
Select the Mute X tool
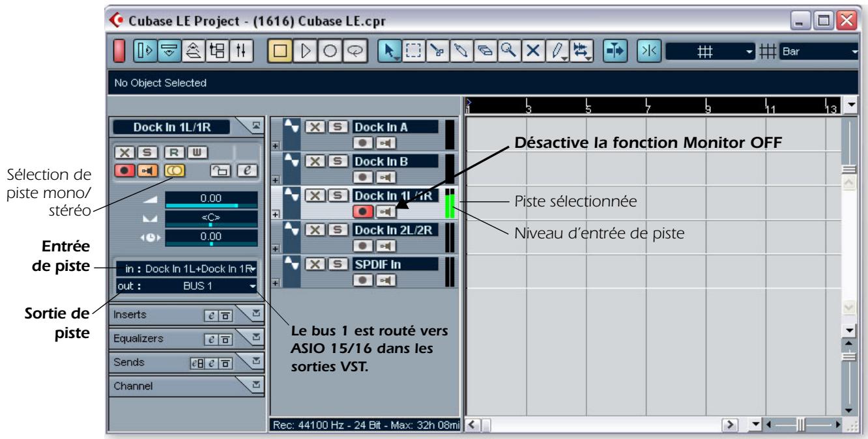pyautogui.click(x=533, y=51)
